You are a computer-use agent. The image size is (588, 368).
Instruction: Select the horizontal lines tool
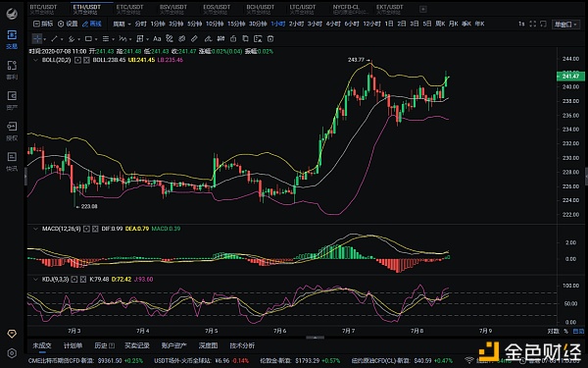click(x=106, y=38)
